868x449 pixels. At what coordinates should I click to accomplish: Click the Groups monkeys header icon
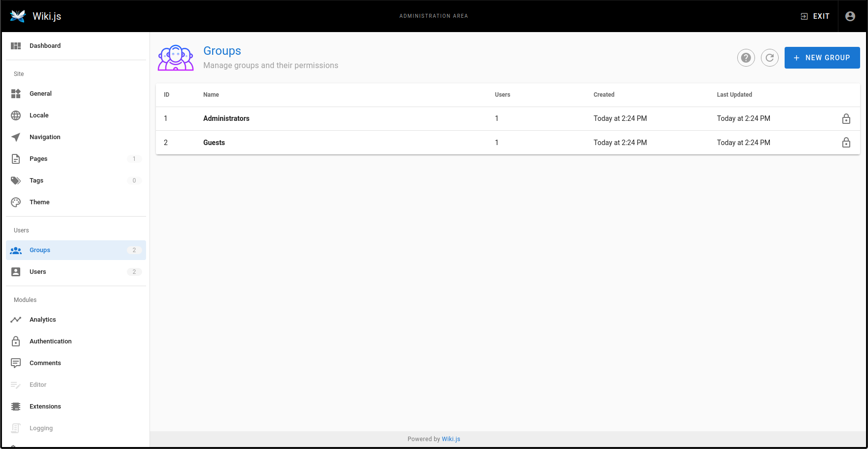tap(176, 58)
